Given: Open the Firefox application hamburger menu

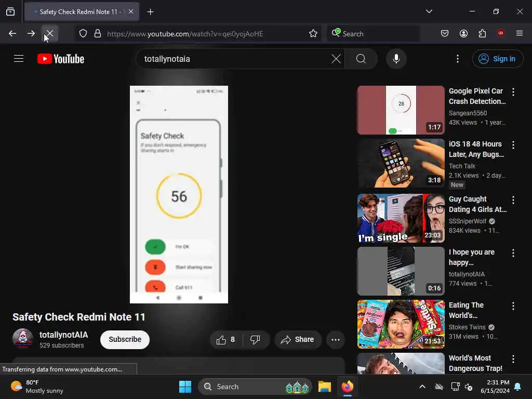Looking at the screenshot, I should coord(520,33).
